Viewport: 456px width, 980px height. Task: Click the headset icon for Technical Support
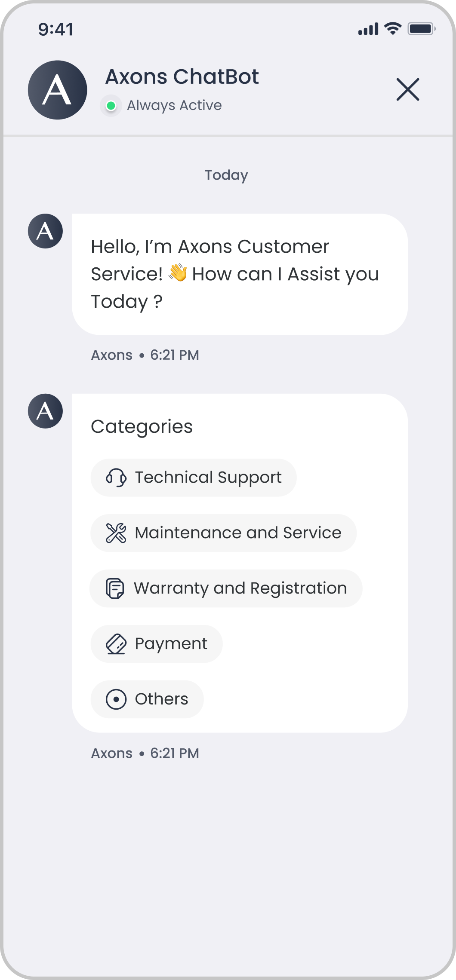(116, 478)
